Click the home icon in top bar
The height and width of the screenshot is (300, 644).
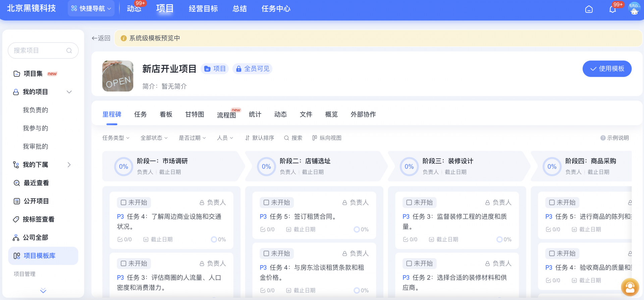coord(589,9)
